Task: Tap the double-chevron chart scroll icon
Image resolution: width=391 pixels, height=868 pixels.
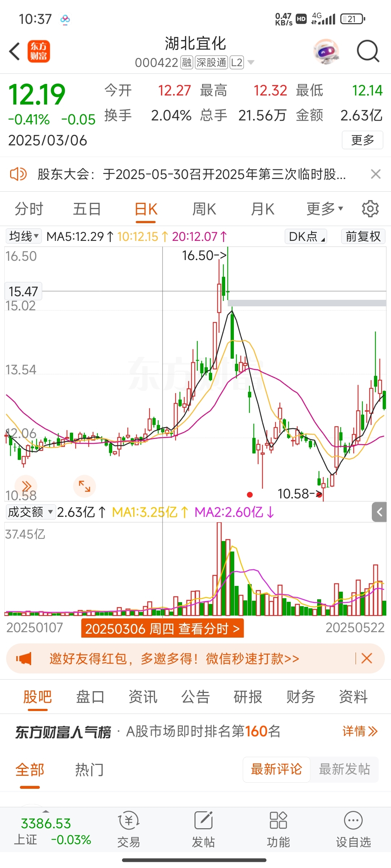Action: coord(26,486)
